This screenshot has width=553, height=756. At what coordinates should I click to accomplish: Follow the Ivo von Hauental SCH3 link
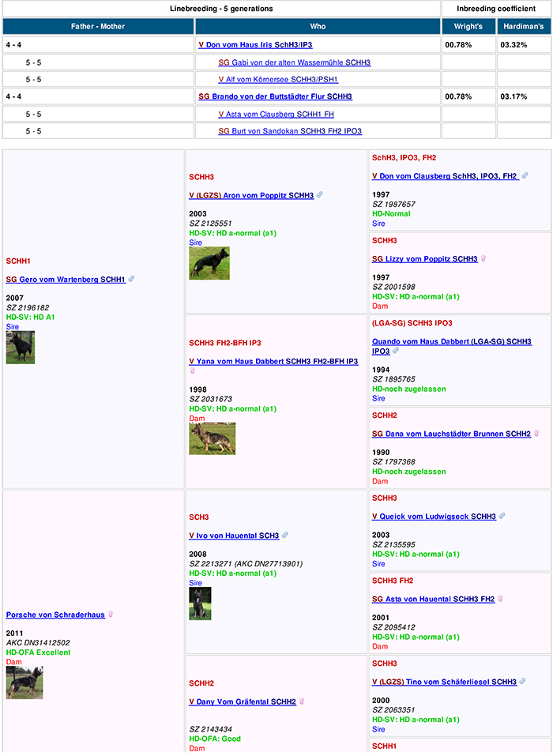234,535
